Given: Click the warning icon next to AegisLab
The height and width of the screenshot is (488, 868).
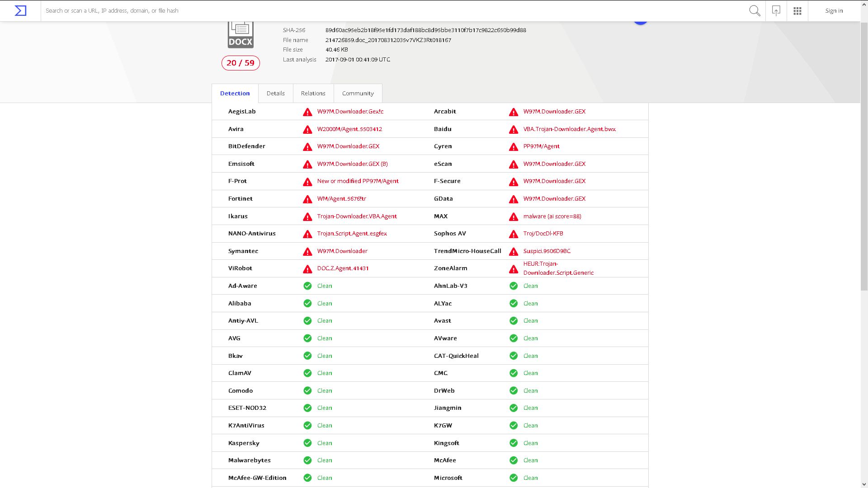Looking at the screenshot, I should click(307, 112).
